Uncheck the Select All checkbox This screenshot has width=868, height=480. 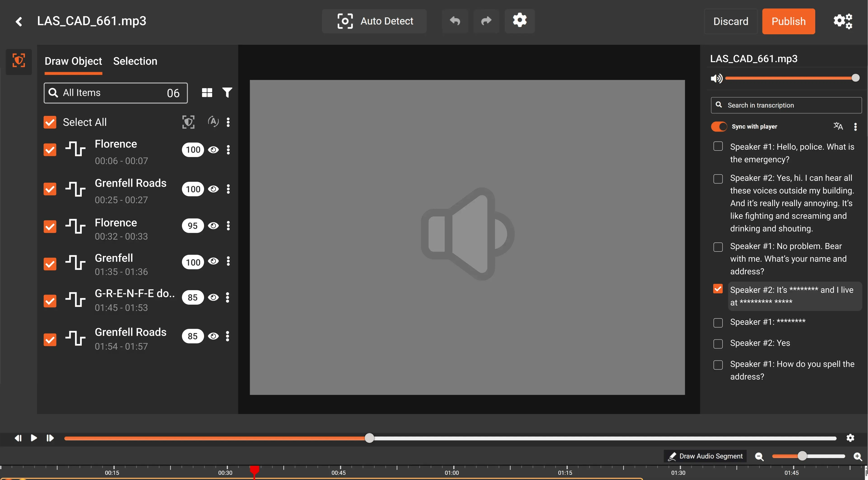(x=50, y=122)
